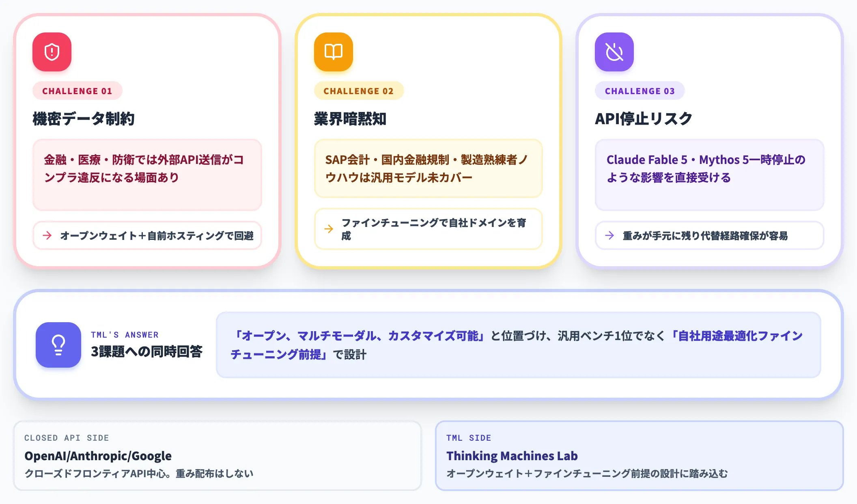
Task: Click the 重みが手元に残り代替経路確保が容易 solution pill
Action: (709, 235)
